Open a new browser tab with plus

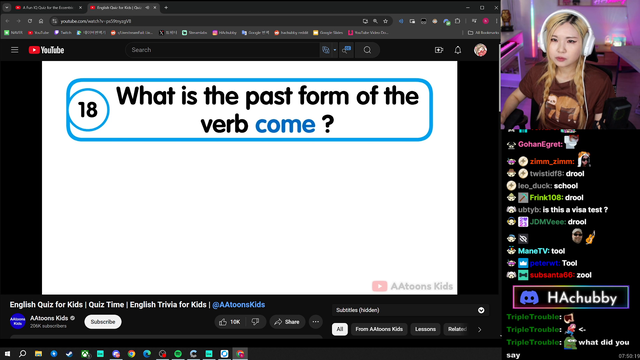(166, 7)
